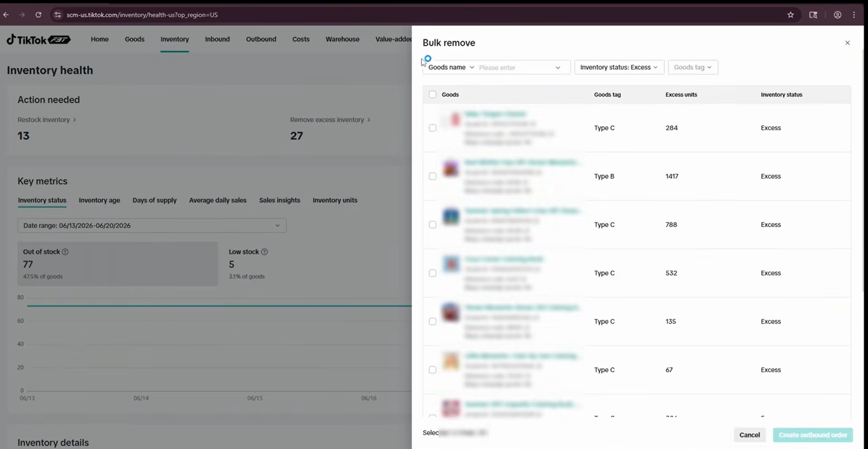The height and width of the screenshot is (449, 868).
Task: Check the row with 284 excess units
Action: point(433,128)
